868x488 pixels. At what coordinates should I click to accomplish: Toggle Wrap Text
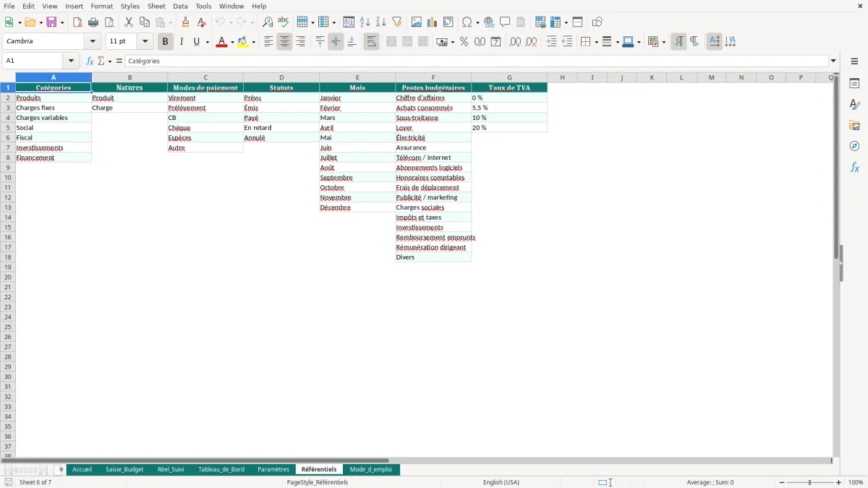pyautogui.click(x=371, y=42)
